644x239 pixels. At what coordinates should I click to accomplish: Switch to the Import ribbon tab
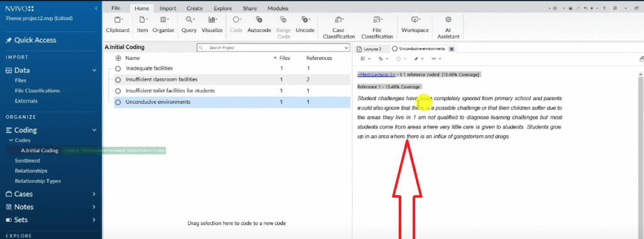pos(167,8)
